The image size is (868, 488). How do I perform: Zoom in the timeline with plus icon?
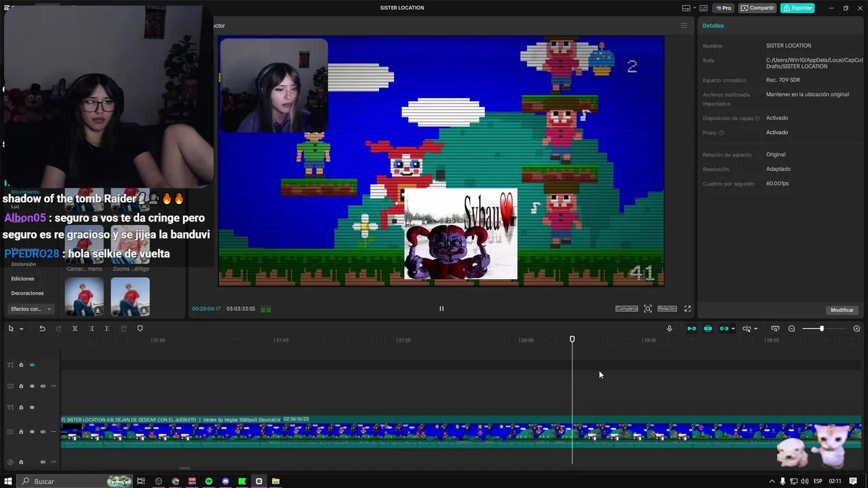coord(856,329)
